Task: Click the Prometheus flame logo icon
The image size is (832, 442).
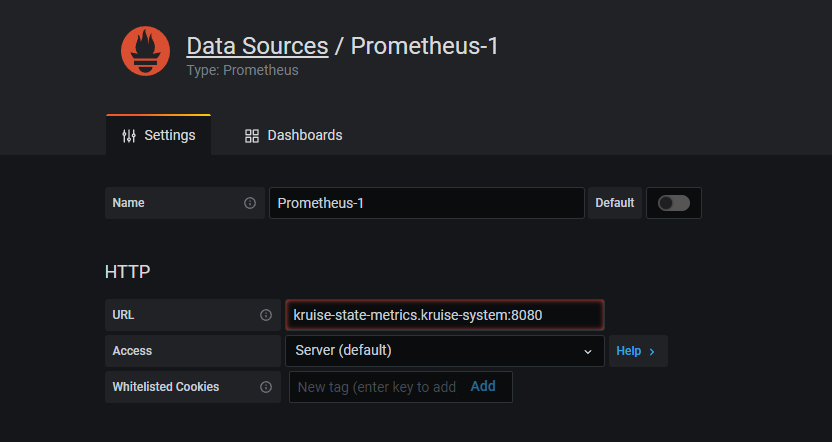Action: pyautogui.click(x=145, y=51)
